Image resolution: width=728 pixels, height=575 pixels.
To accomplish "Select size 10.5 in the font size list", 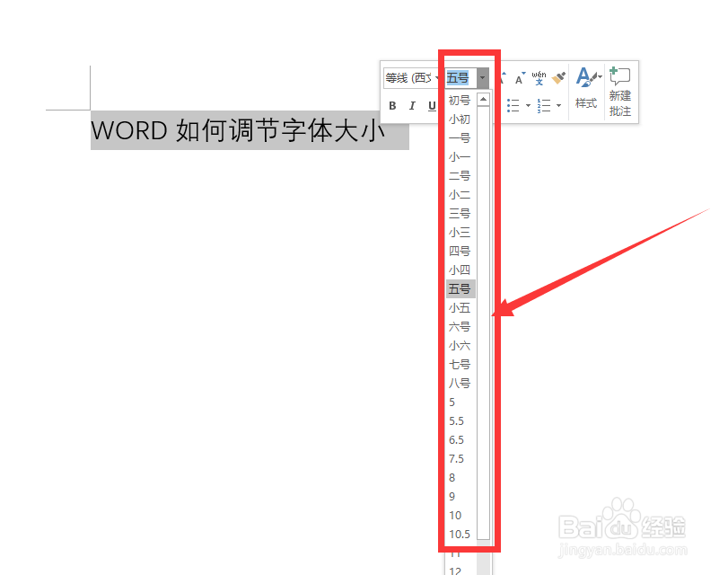I will pos(458,534).
